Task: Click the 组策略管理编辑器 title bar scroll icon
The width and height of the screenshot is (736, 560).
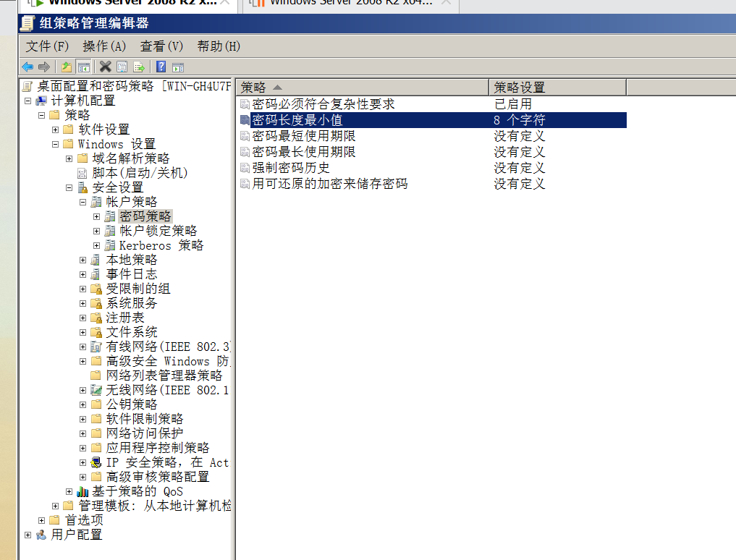Action: [28, 23]
